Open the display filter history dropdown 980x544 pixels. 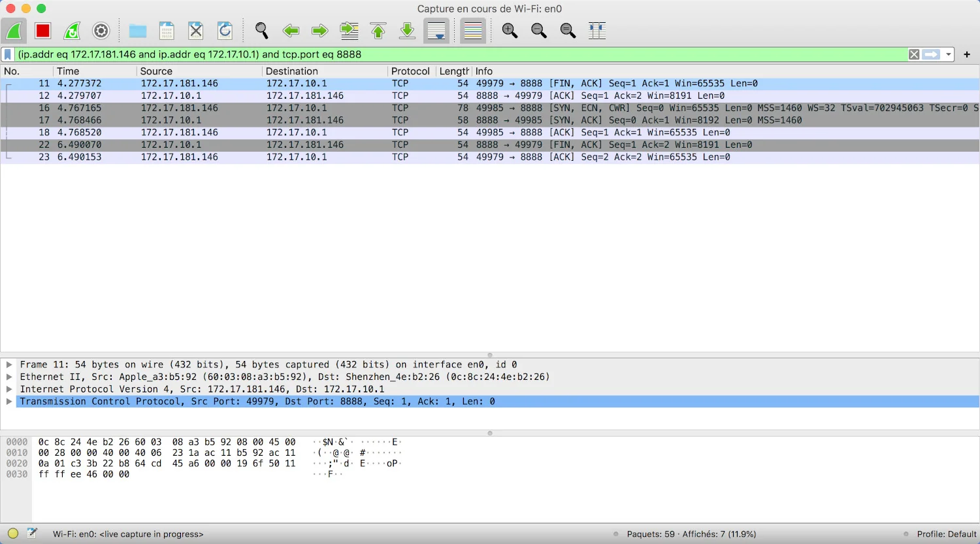click(949, 55)
